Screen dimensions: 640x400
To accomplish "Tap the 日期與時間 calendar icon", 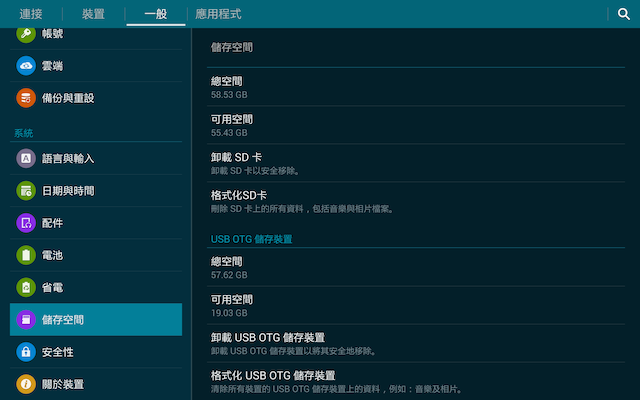I will click(x=26, y=191).
